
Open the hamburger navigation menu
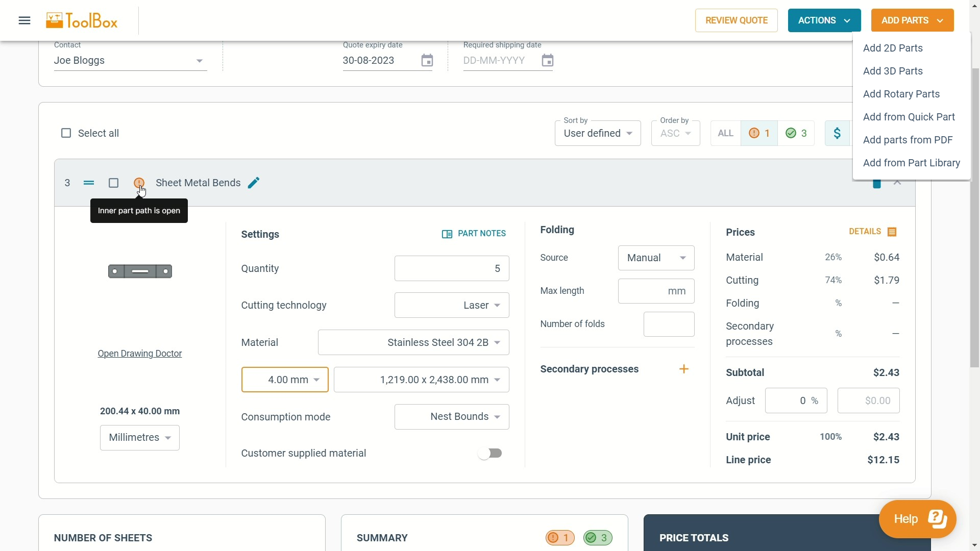[24, 20]
